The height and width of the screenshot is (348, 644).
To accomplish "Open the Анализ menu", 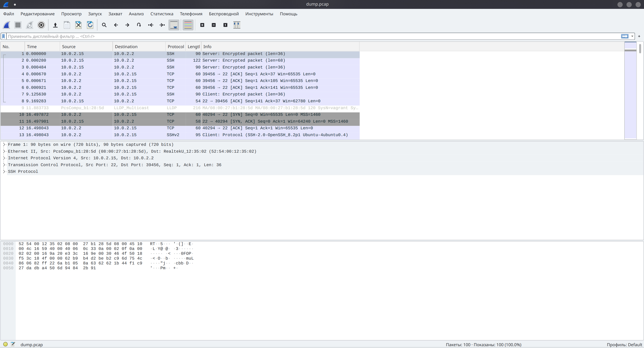I will point(136,14).
